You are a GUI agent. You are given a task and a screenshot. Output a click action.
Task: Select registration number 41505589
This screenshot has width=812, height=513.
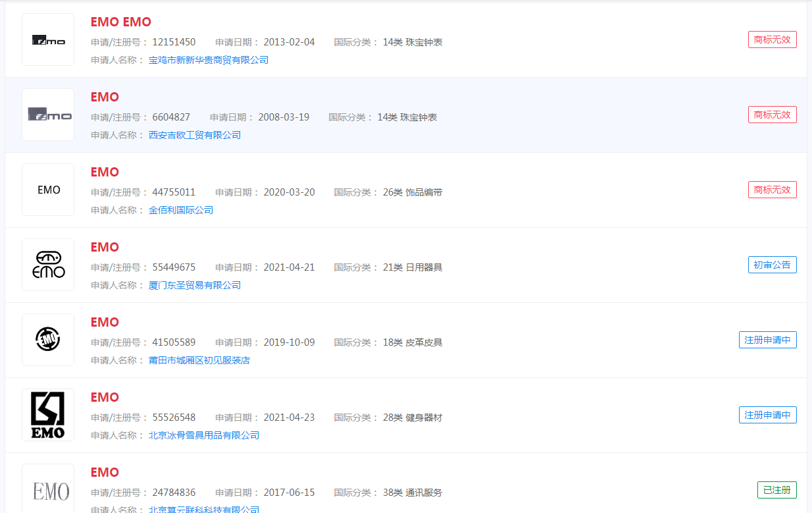coord(174,342)
